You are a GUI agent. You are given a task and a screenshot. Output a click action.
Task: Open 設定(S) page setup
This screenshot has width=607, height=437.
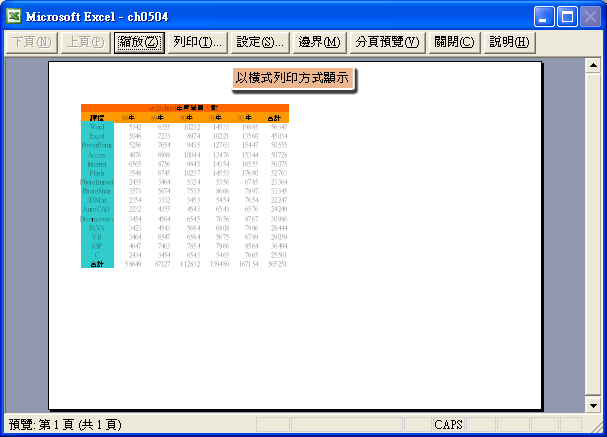pyautogui.click(x=261, y=42)
